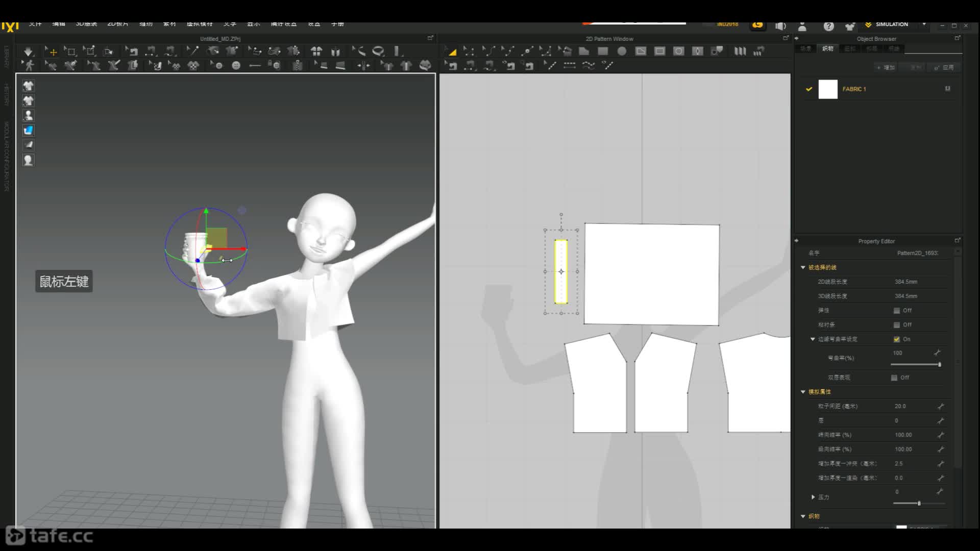Toggle the double-layer Off checkbox
The height and width of the screenshot is (551, 980).
[x=894, y=378]
